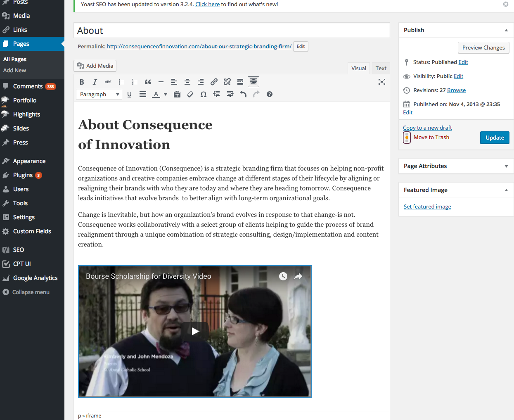Click the video's Share arrow icon

298,276
